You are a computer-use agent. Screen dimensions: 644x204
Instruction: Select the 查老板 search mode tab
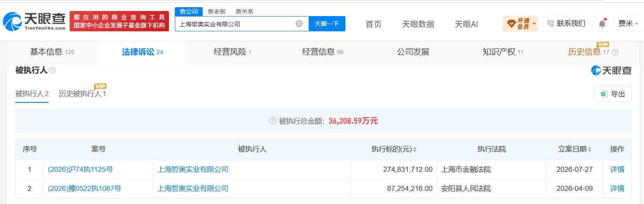[x=217, y=11]
